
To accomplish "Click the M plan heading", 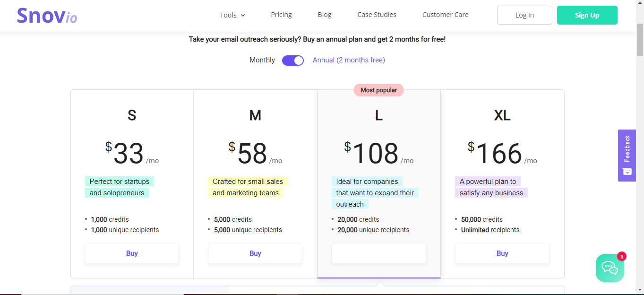I will tap(255, 115).
